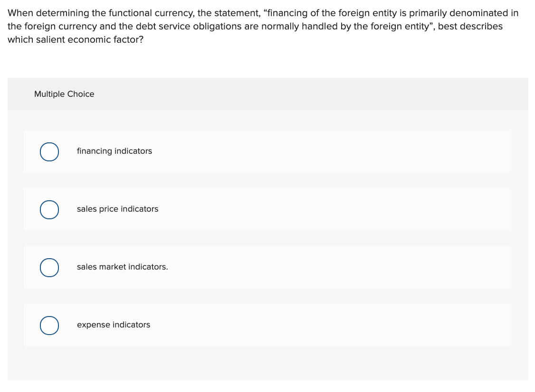Click the 'Multiple Choice' heading text
Image resolution: width=535 pixels, height=392 pixels.
64,94
